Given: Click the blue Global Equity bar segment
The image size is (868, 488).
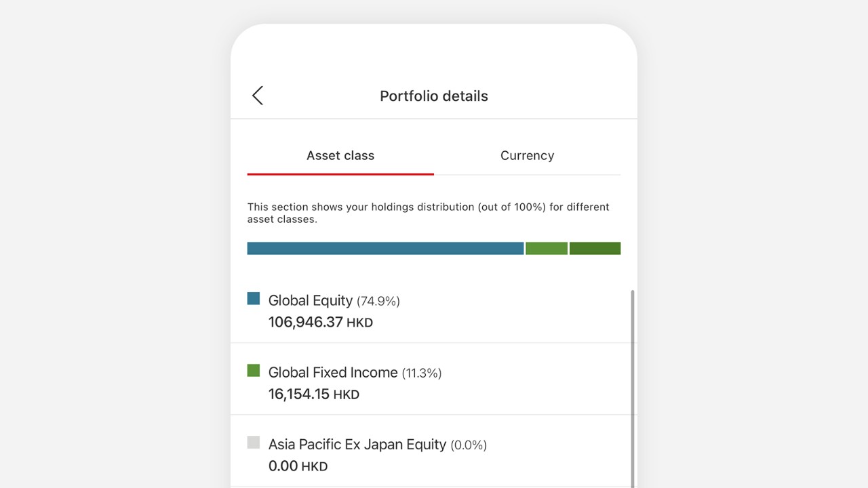Looking at the screenshot, I should pyautogui.click(x=385, y=248).
